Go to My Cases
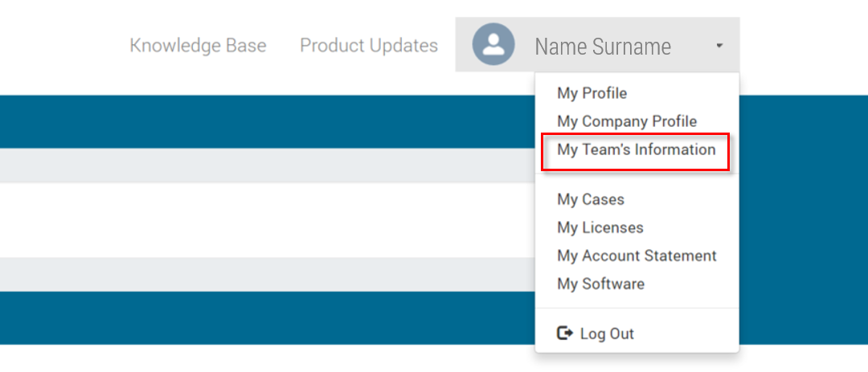868x372 pixels. pyautogui.click(x=591, y=199)
